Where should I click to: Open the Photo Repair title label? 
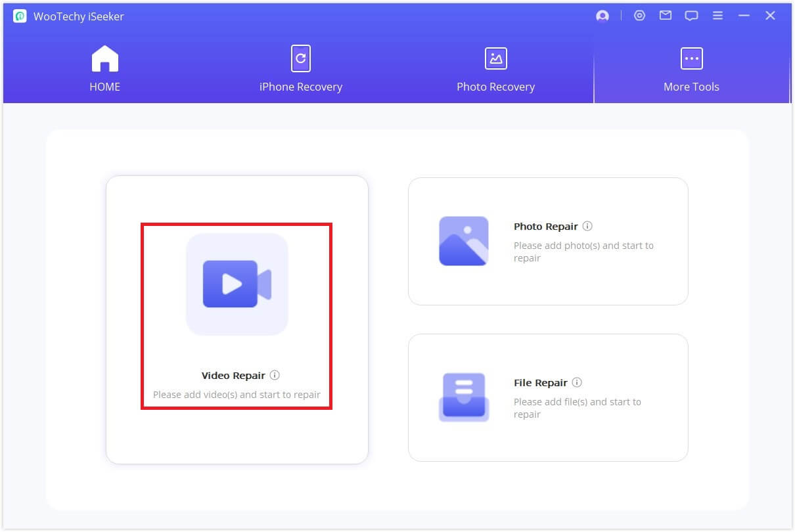(545, 227)
